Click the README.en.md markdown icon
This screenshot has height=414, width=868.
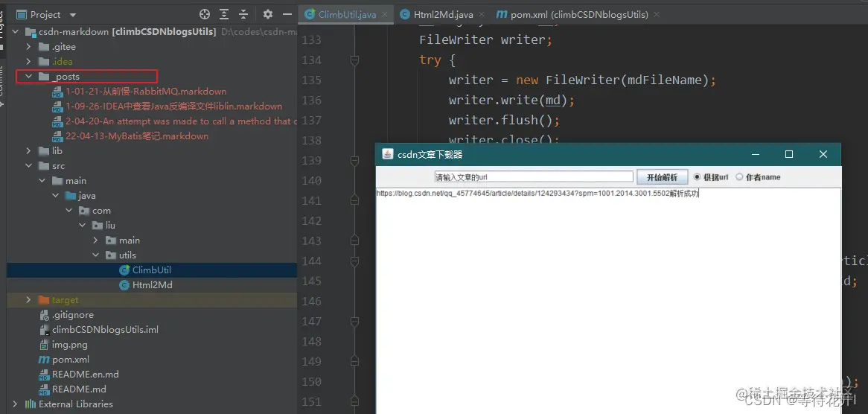pyautogui.click(x=44, y=375)
